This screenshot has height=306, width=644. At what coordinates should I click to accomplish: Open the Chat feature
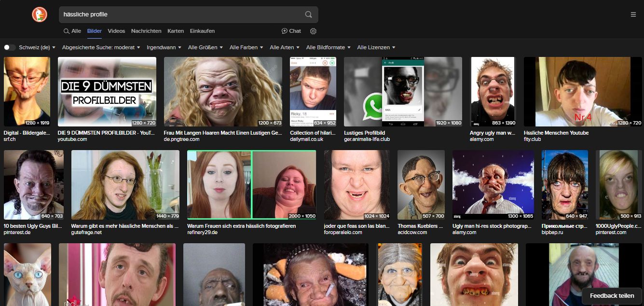(291, 31)
